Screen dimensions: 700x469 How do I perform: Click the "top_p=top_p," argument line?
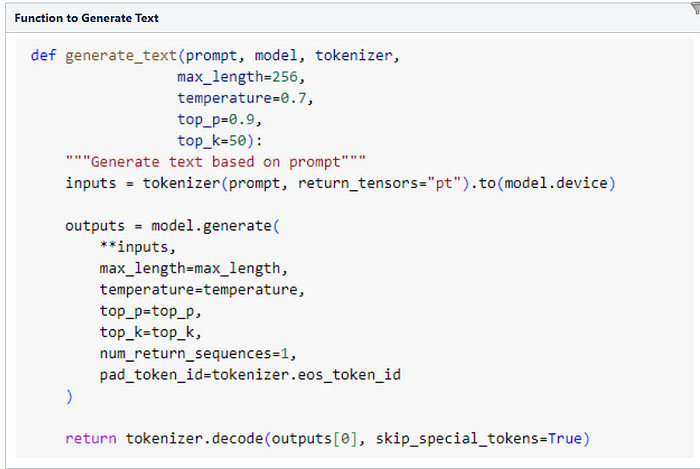pyautogui.click(x=150, y=311)
